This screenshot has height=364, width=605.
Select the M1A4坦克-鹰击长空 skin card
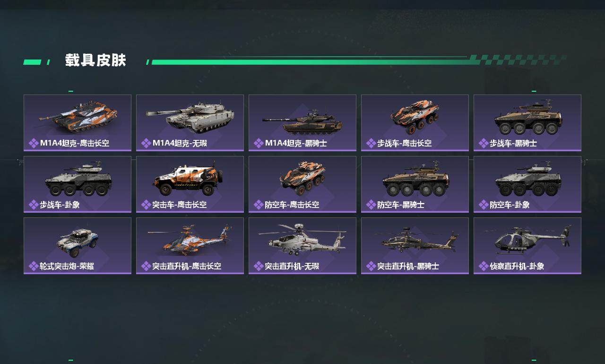(x=78, y=123)
